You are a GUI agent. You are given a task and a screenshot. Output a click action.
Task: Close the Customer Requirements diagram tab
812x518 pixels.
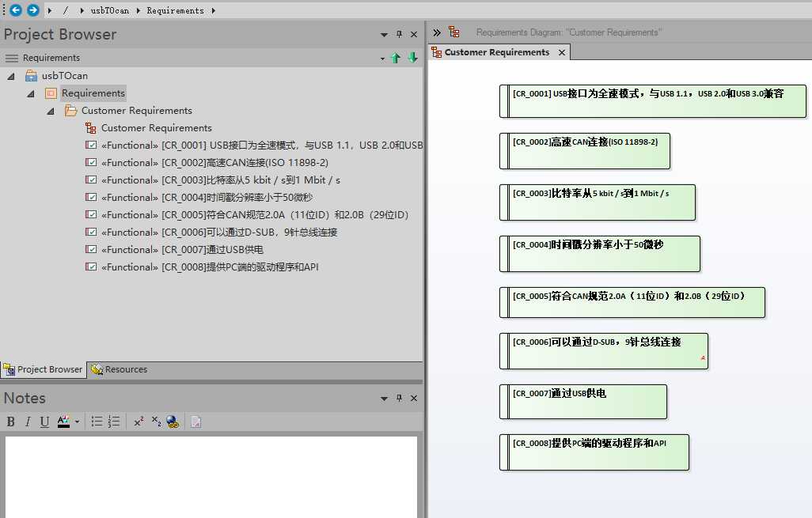click(x=562, y=52)
